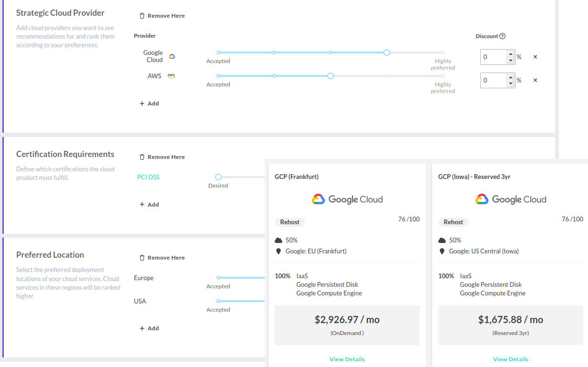Click the AWS discount input field
The height and width of the screenshot is (367, 588).
tap(494, 80)
